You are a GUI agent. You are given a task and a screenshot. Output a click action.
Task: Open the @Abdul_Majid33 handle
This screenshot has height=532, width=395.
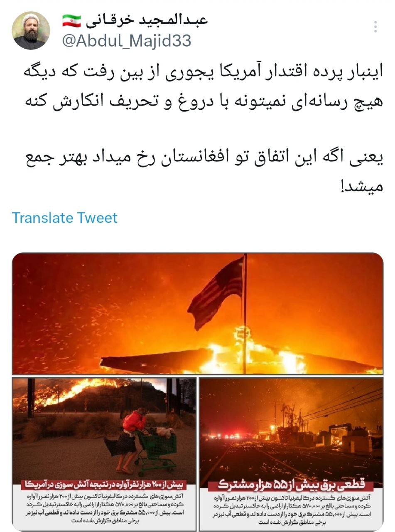click(x=127, y=41)
